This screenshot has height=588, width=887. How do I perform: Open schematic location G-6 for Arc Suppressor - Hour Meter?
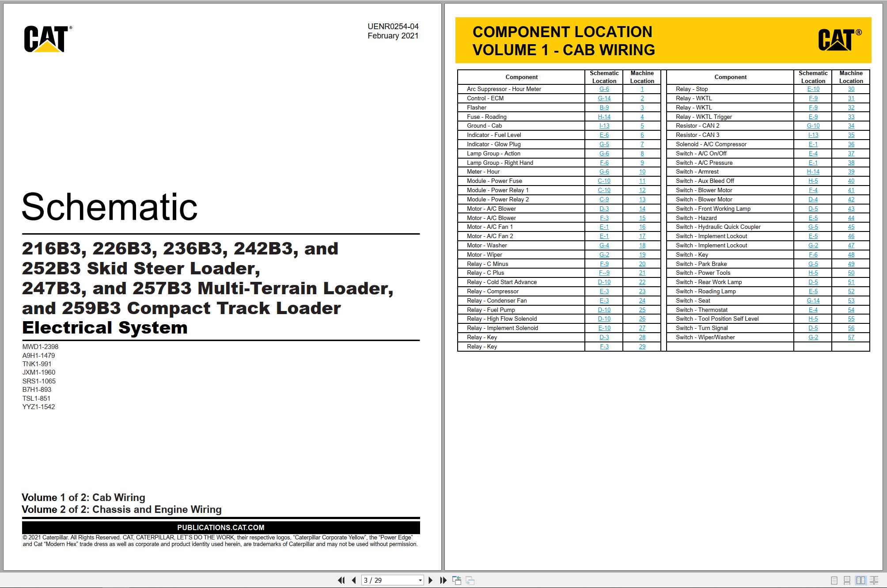[604, 89]
